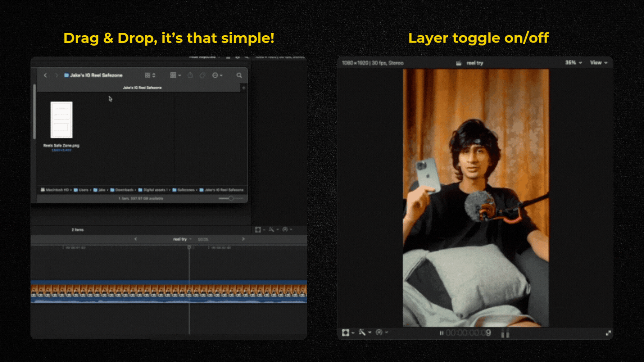This screenshot has height=362, width=644.
Task: Open the 'reel try' timeline project dropdown
Action: [x=182, y=239]
